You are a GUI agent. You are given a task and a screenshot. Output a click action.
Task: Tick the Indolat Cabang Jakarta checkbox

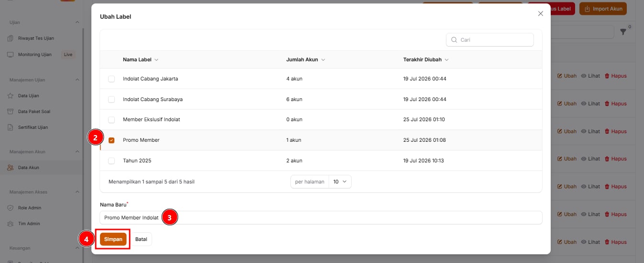[x=111, y=79]
